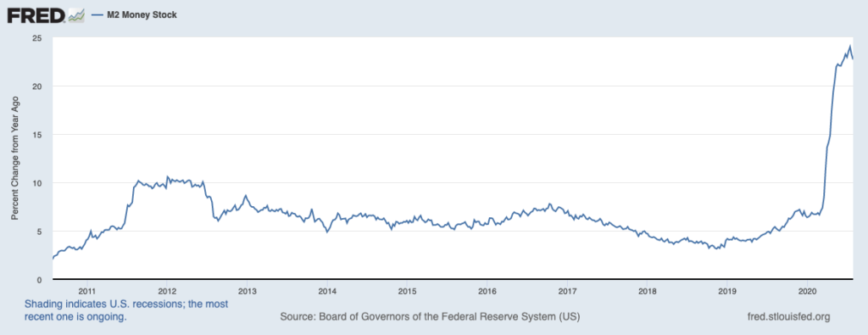Screen dimensions: 868x335
Task: Click the 15 y-axis tick label
Action: pos(37,135)
